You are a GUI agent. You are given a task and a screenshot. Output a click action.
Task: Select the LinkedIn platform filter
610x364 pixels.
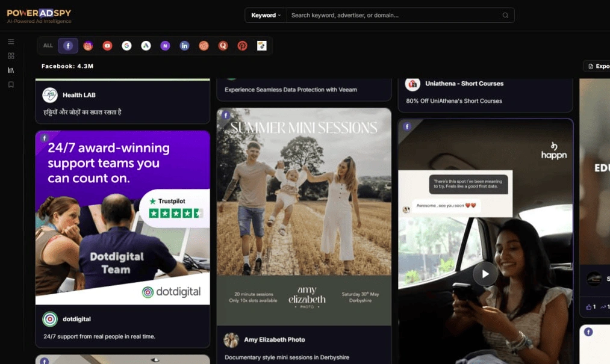click(x=184, y=46)
